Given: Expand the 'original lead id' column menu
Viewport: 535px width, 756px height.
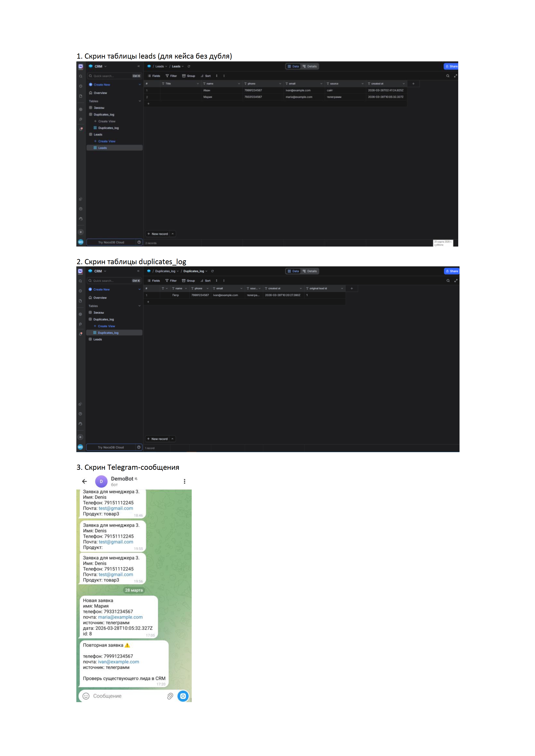Looking at the screenshot, I should [x=342, y=288].
